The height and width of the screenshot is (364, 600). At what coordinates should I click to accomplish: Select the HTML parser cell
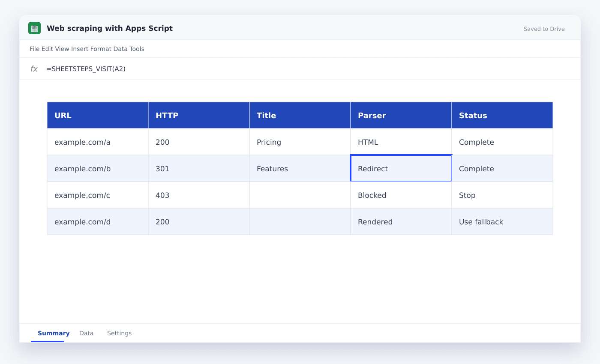click(x=401, y=142)
